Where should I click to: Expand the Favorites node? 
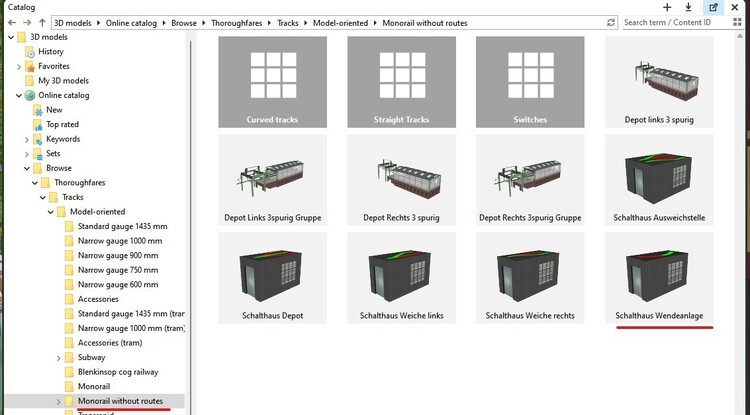(19, 66)
